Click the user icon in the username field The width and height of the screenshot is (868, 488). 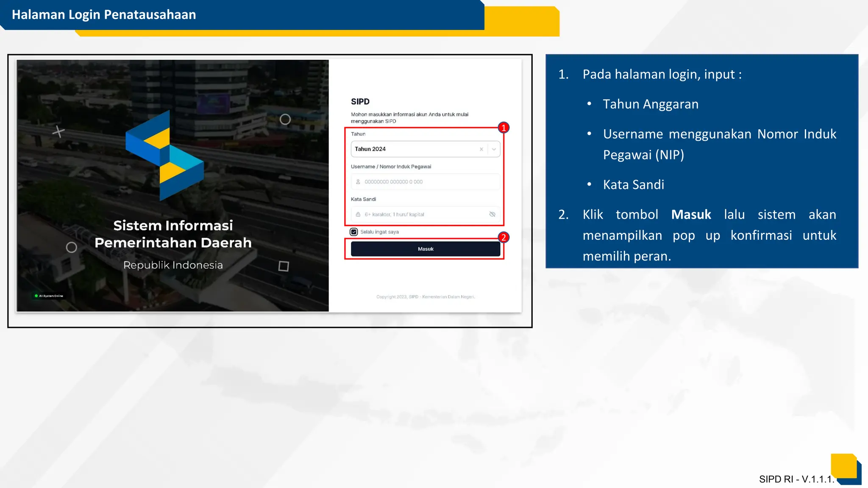pyautogui.click(x=358, y=182)
